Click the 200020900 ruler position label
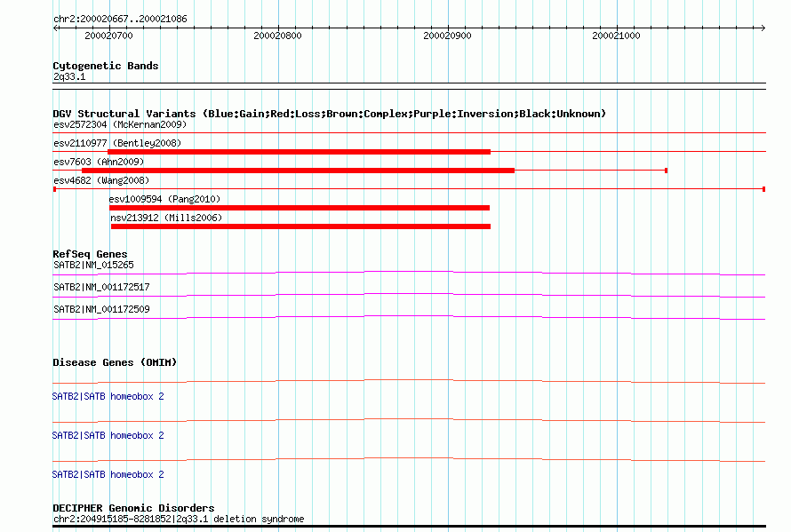The height and width of the screenshot is (532, 791). tap(447, 36)
